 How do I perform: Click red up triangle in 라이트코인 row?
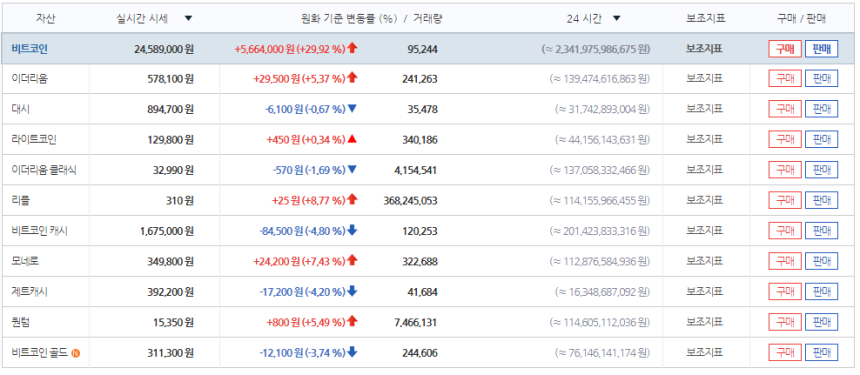(352, 139)
